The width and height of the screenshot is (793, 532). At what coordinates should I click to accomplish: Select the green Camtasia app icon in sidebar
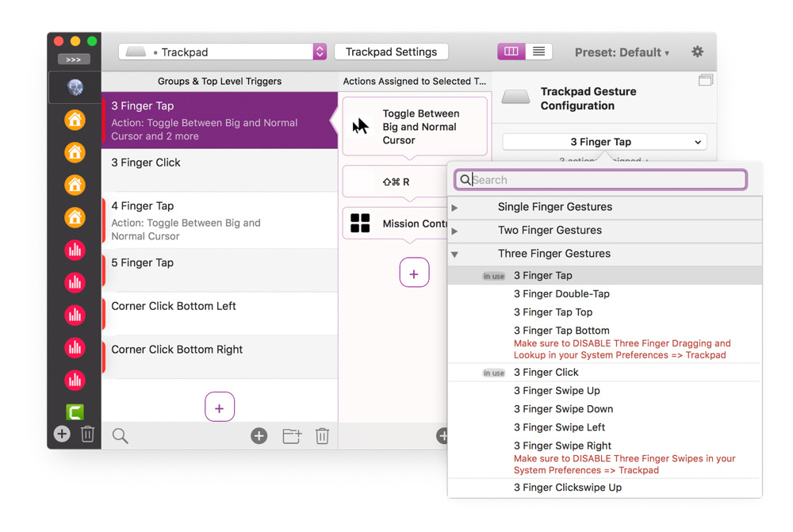pos(75,411)
